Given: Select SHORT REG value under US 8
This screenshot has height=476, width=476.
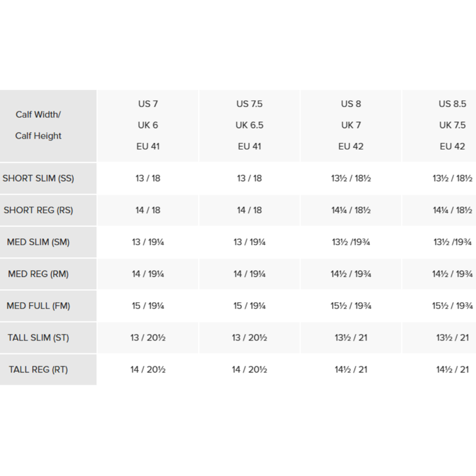Looking at the screenshot, I should 351,210.
